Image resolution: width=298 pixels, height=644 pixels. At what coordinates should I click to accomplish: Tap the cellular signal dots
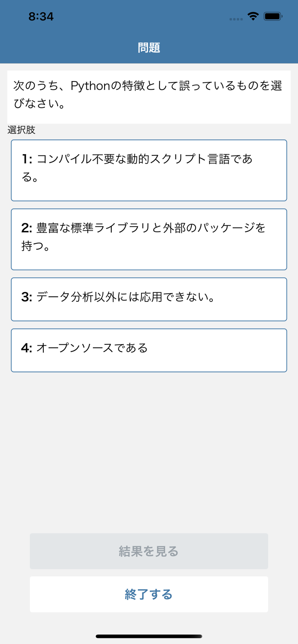click(x=236, y=18)
